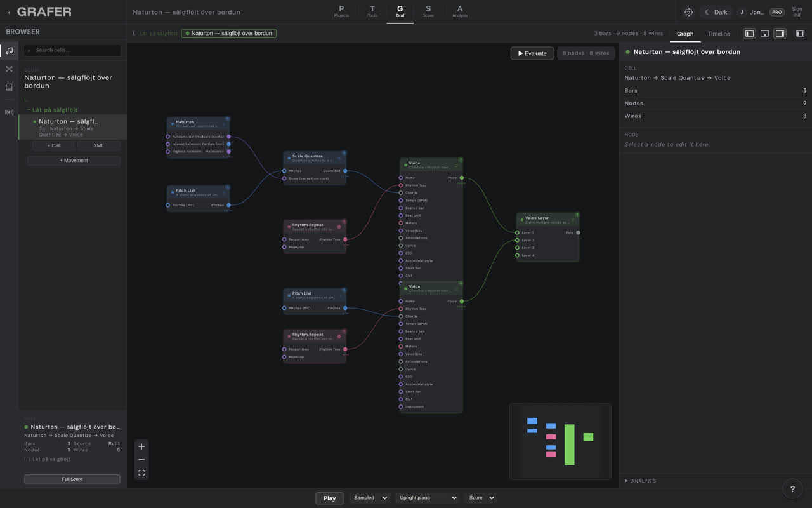
Task: Toggle the Dark theme switch
Action: click(x=716, y=12)
